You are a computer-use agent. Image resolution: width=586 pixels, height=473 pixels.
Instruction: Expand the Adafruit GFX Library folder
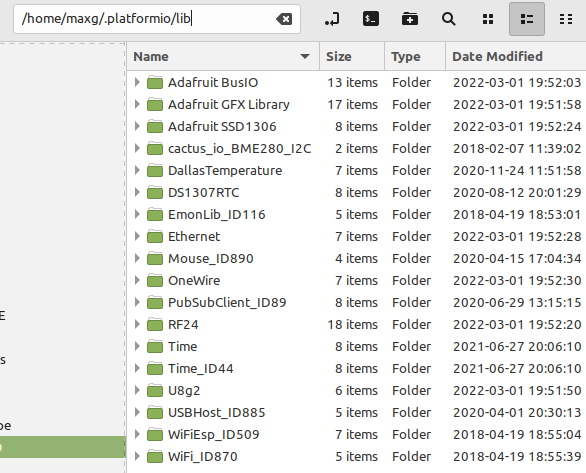point(137,104)
